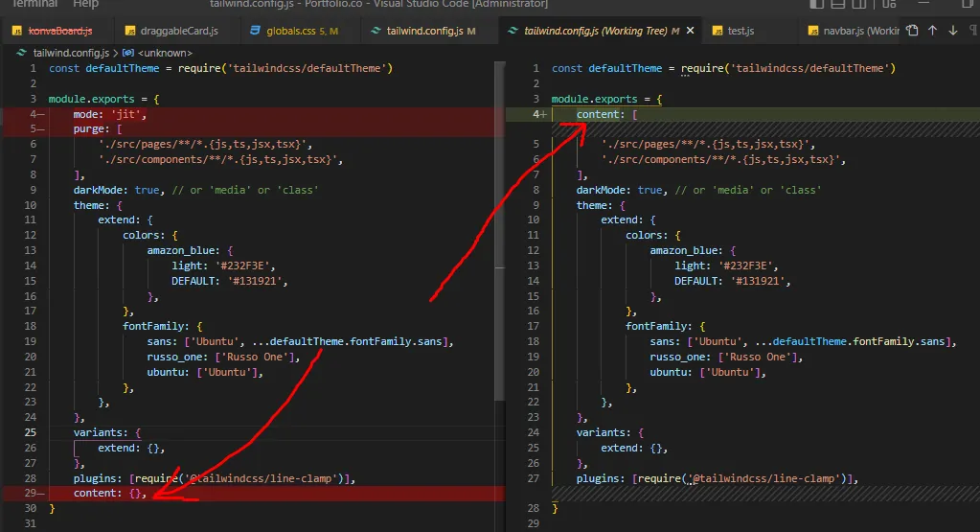Click "./src/components/**" path in right pane
980x532 pixels.
point(724,159)
